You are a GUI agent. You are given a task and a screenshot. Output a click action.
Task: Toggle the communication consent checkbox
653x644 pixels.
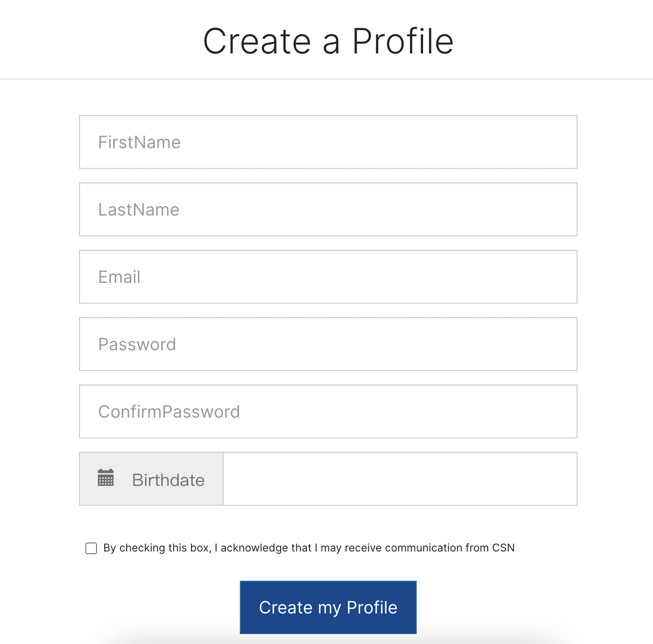point(91,548)
